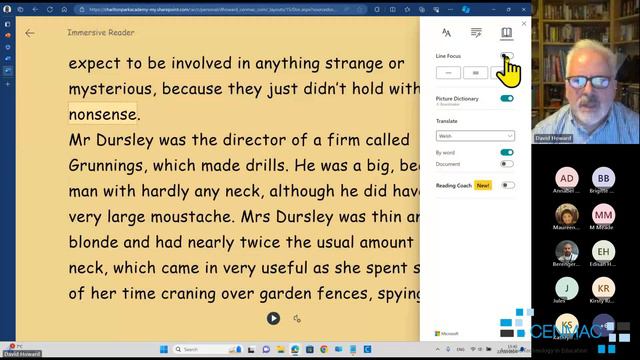Select participant Jules avatar
Screen dimensions: 640x360
(567, 288)
